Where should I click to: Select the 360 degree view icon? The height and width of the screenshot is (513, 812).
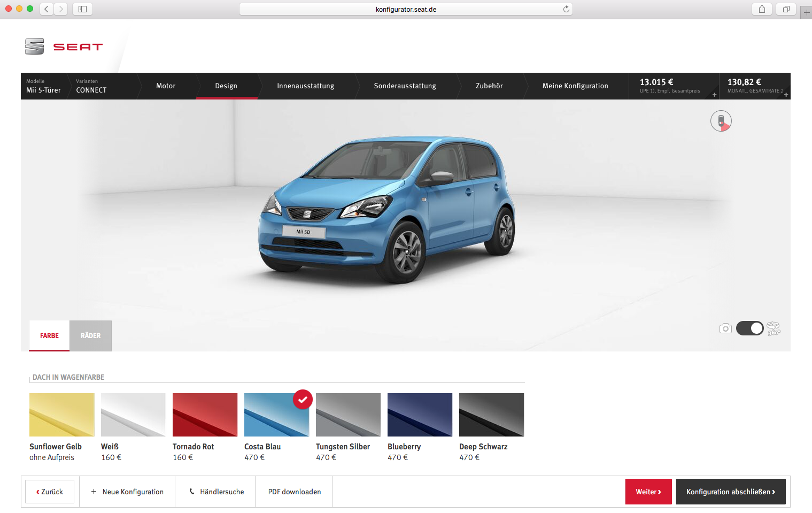pos(774,328)
